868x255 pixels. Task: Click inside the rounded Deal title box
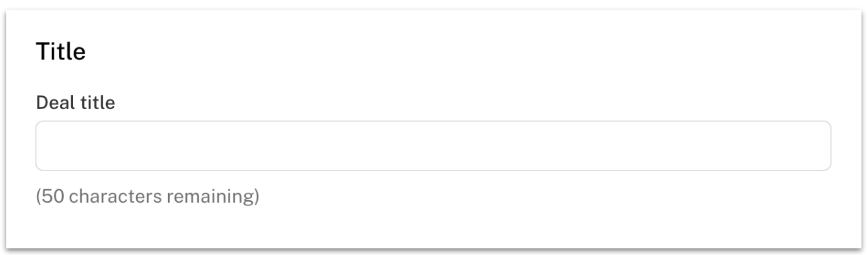433,146
